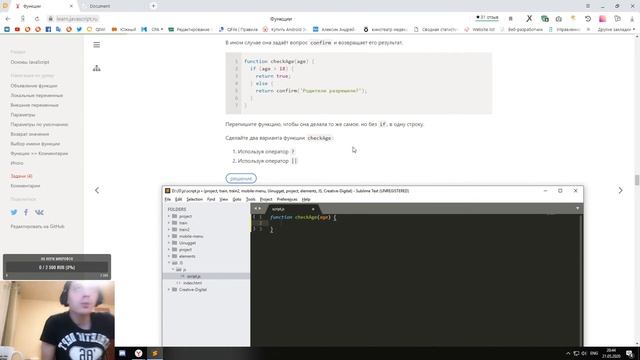Open the downloads icon in browser toolbar
Viewport: 640px width, 360px height.
pyautogui.click(x=632, y=19)
